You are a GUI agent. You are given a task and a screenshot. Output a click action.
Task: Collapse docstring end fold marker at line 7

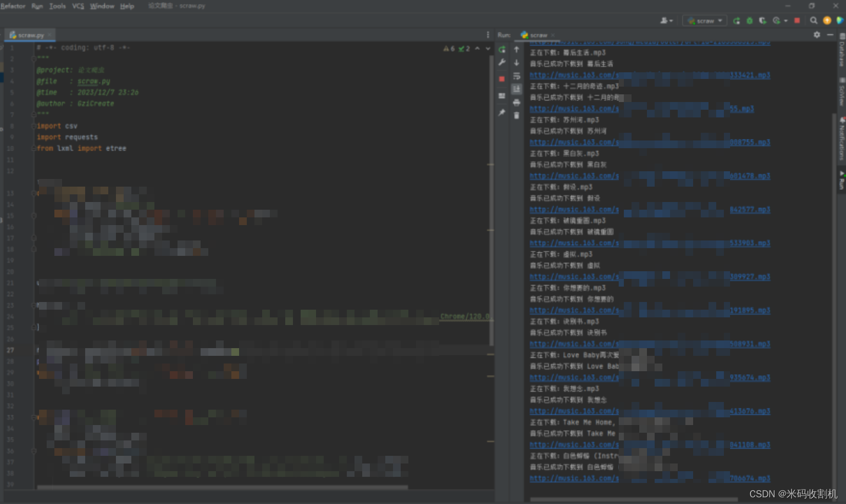[33, 114]
